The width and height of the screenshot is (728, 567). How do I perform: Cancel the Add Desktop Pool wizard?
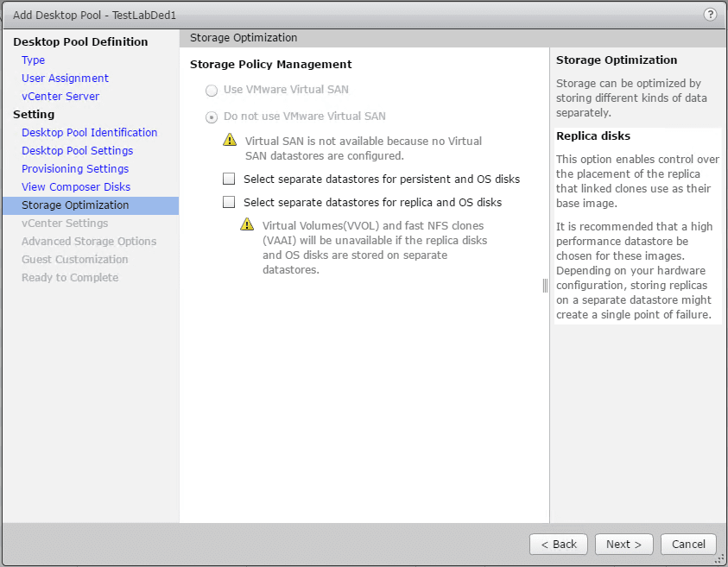pos(688,545)
